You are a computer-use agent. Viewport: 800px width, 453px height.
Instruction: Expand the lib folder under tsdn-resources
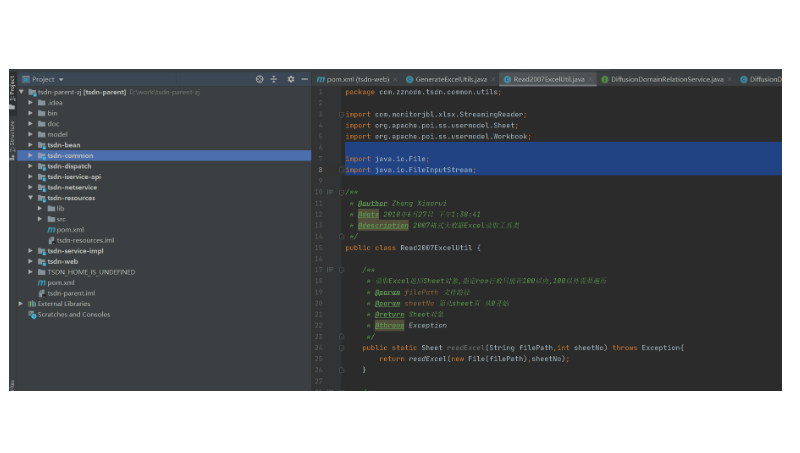point(40,209)
